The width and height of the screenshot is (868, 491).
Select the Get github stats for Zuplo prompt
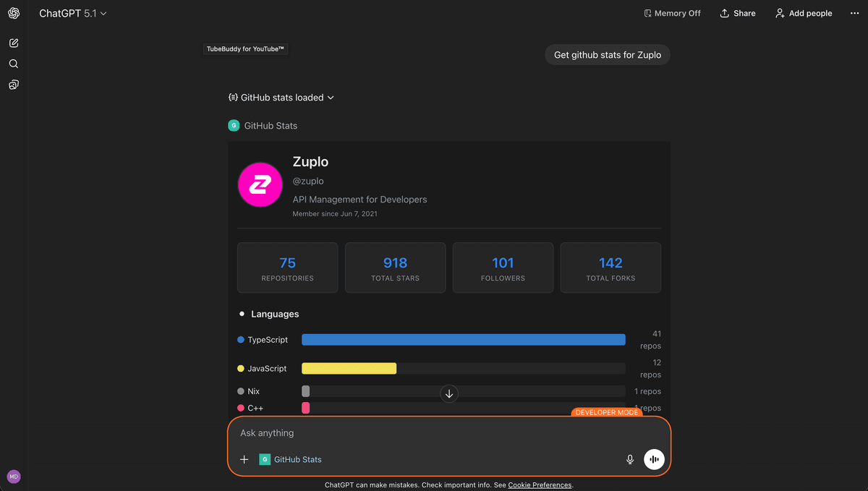pyautogui.click(x=607, y=54)
